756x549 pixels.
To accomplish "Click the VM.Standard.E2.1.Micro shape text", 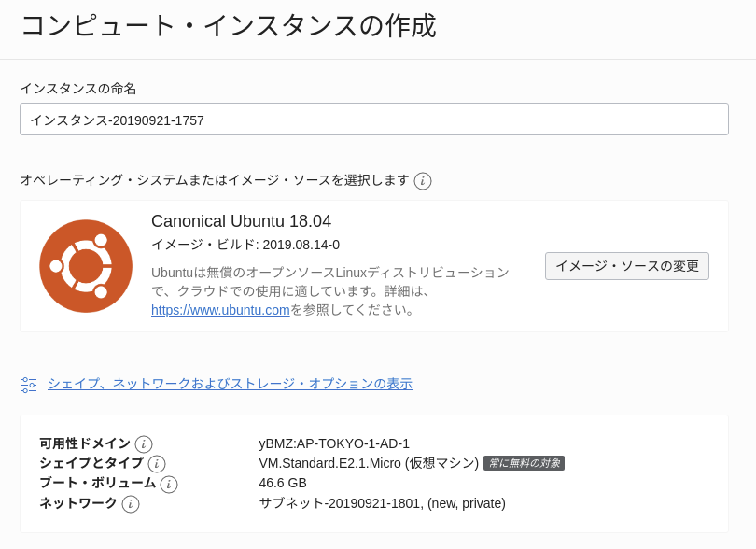I will (x=329, y=463).
